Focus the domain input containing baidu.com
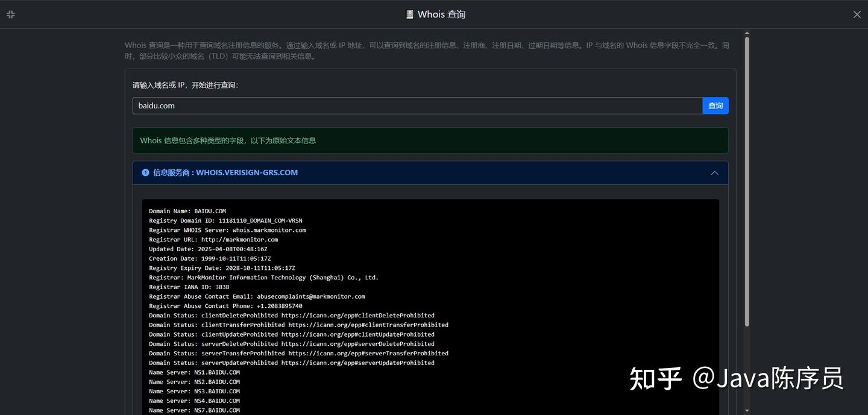Screen dimensions: 868x415 pyautogui.click(x=418, y=106)
